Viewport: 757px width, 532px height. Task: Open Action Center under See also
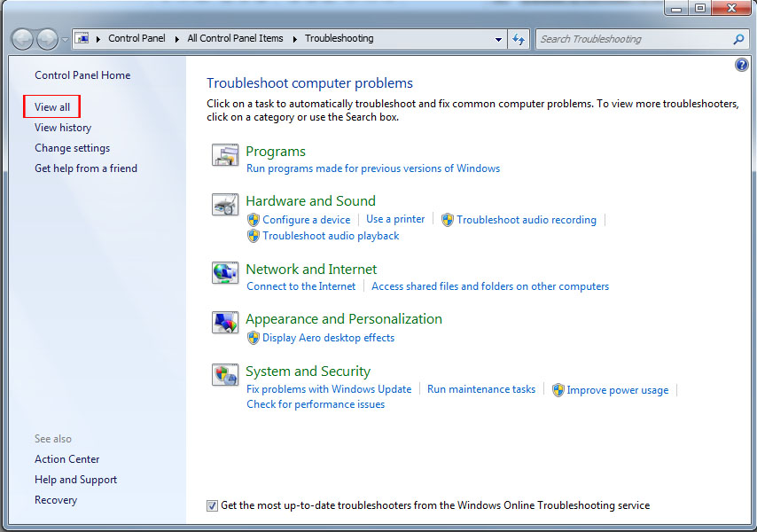click(x=67, y=459)
